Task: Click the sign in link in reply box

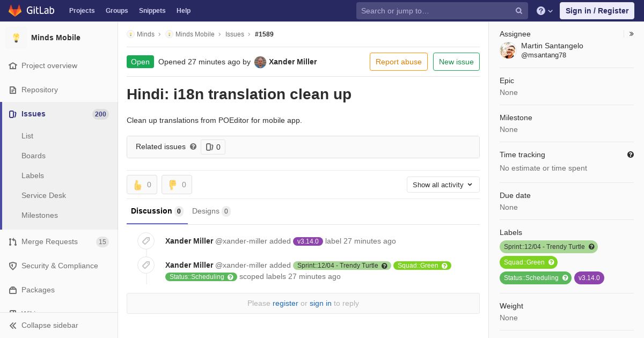Action: [320, 303]
